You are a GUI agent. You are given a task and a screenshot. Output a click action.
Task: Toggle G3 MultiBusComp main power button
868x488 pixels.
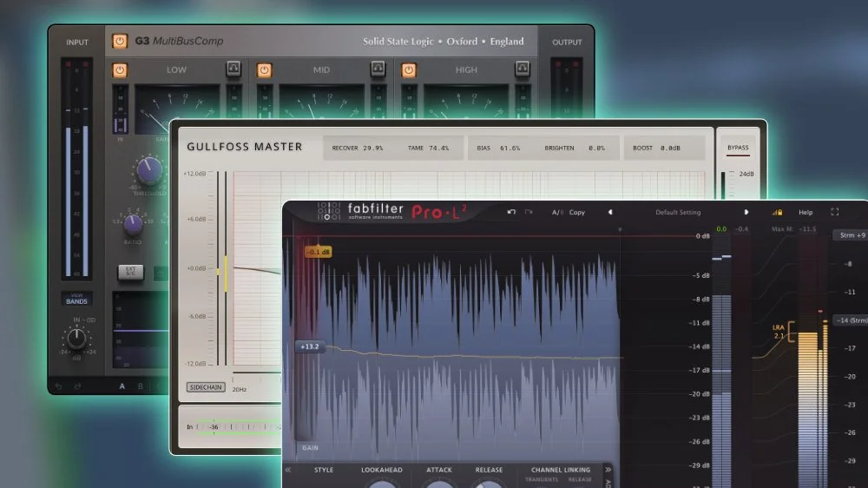(x=120, y=41)
